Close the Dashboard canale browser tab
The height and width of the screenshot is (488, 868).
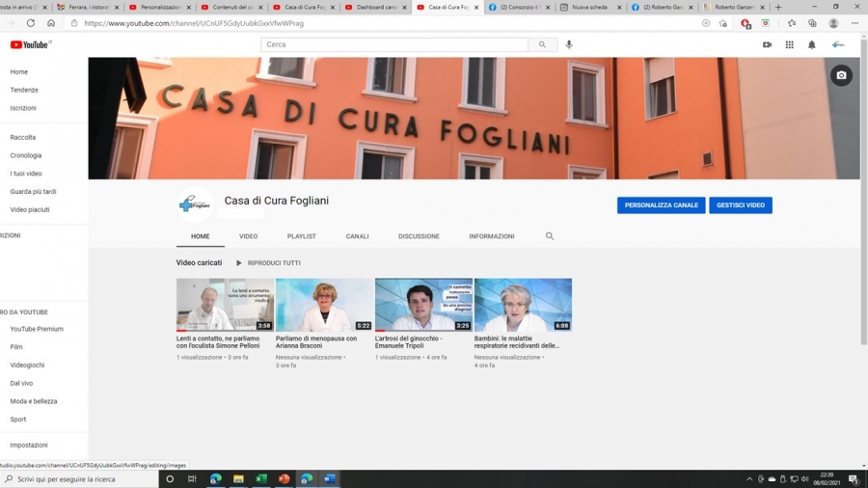pyautogui.click(x=404, y=7)
